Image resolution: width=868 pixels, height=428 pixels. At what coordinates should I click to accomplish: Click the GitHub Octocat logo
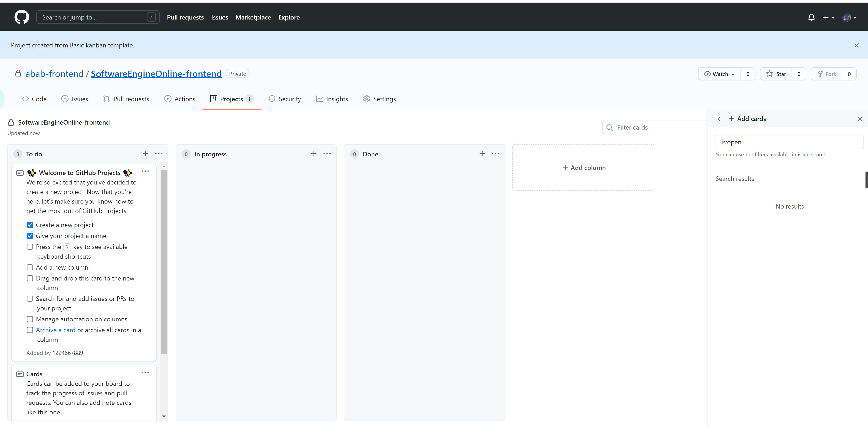coord(22,17)
